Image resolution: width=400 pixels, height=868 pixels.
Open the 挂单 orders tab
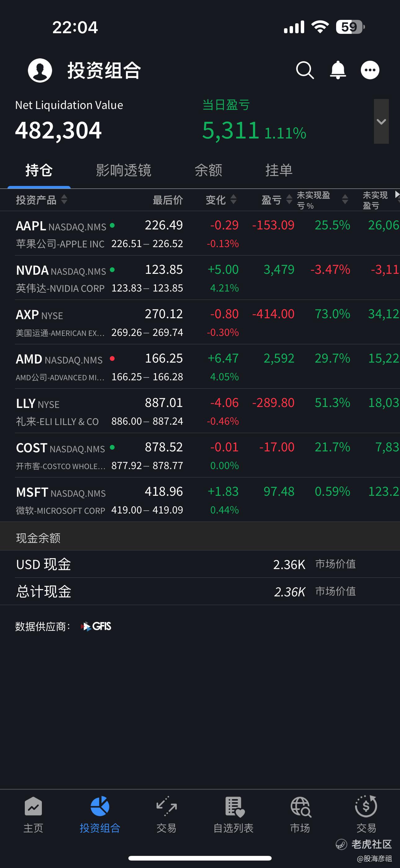pyautogui.click(x=279, y=170)
